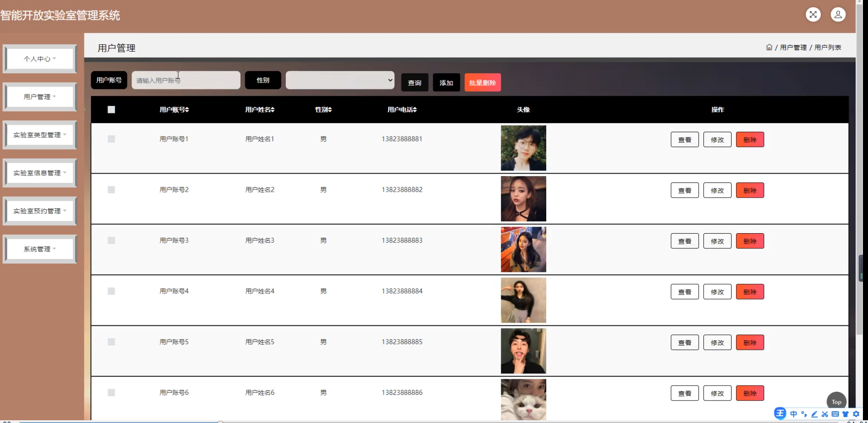
Task: Click 查看 for 用户账号1
Action: [x=685, y=140]
